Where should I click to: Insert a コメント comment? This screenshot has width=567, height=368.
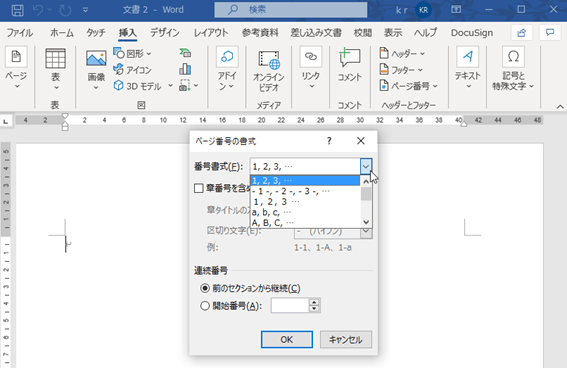click(x=349, y=65)
